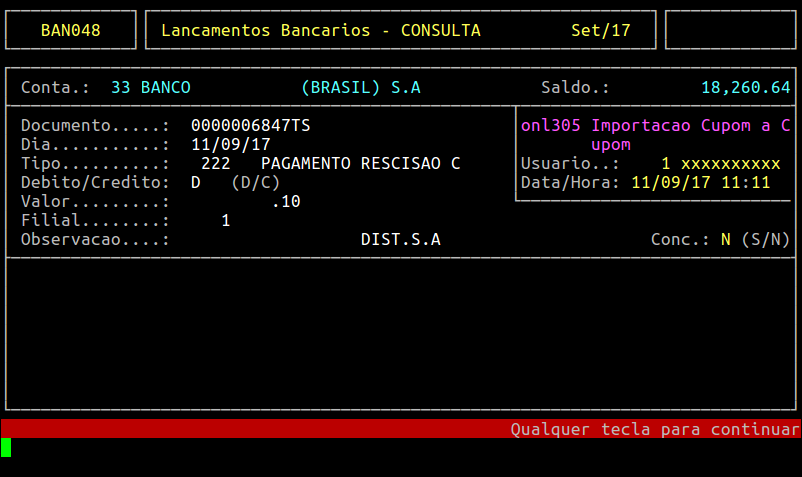Click the Set/17 period indicator
802x477 pixels.
(x=600, y=30)
